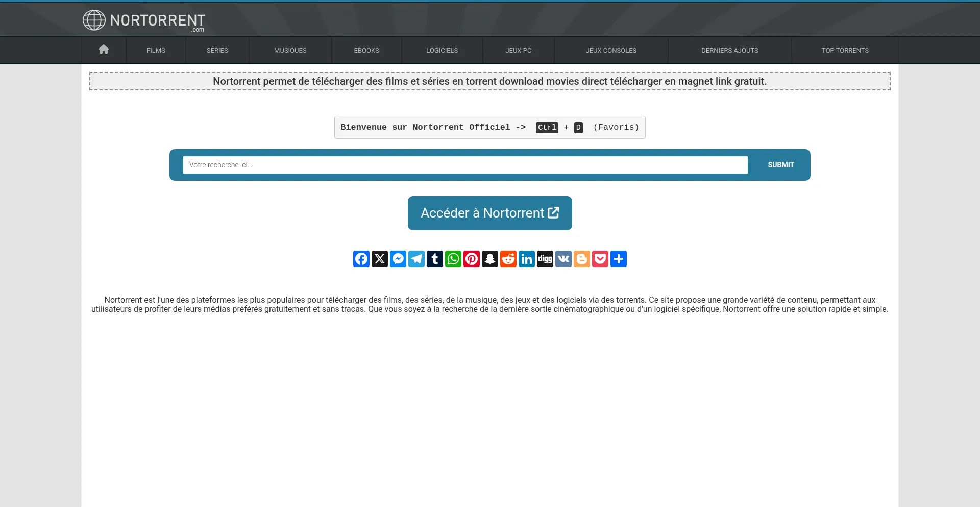Click the Submit search button

(781, 165)
